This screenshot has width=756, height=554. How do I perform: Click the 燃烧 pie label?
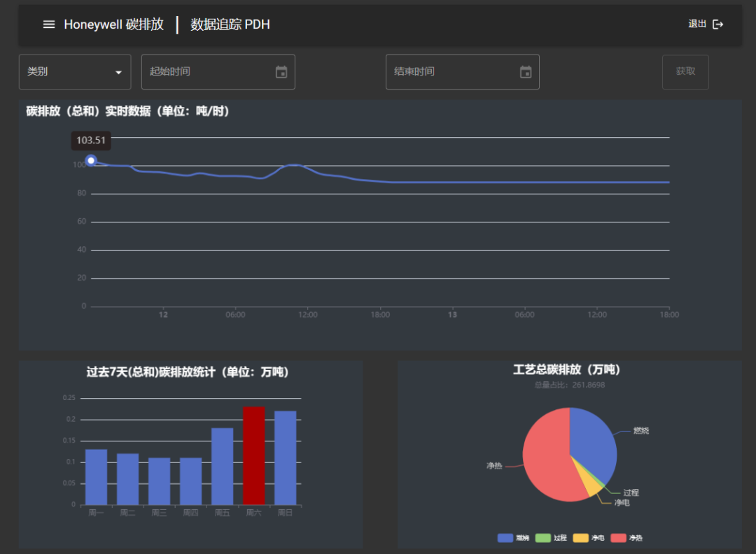pos(640,431)
